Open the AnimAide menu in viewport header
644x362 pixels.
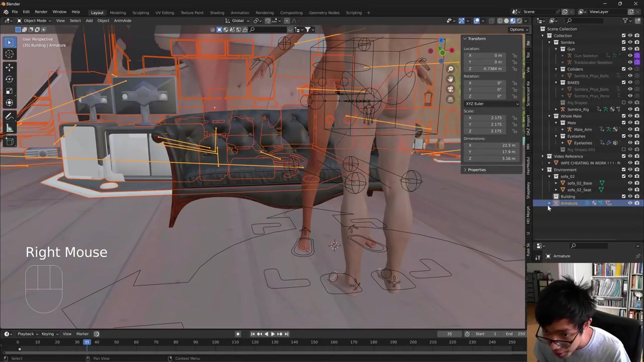(x=122, y=21)
